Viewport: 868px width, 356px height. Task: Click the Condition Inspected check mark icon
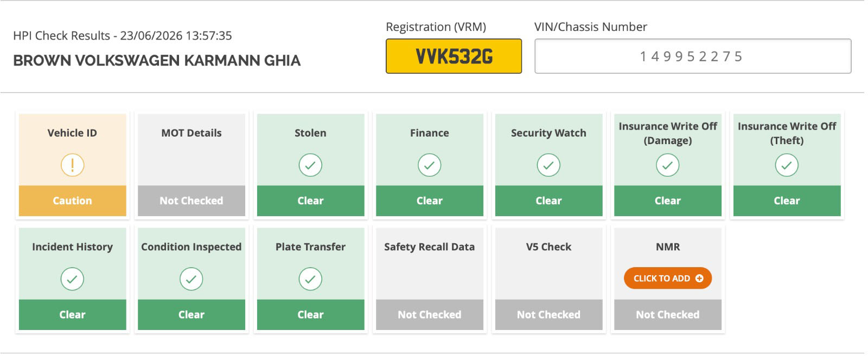(x=191, y=279)
